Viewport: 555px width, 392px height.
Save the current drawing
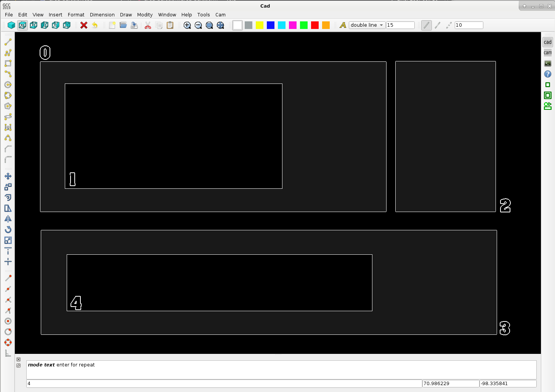(134, 25)
